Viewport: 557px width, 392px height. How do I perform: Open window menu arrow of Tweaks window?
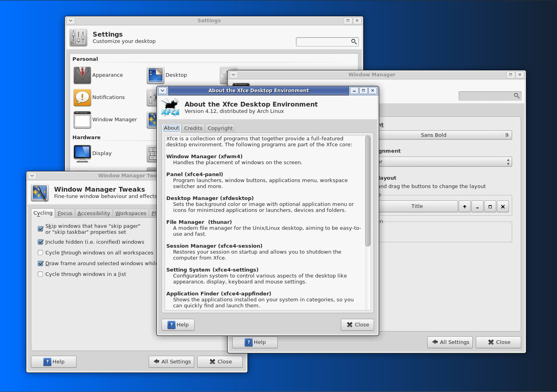[x=32, y=176]
